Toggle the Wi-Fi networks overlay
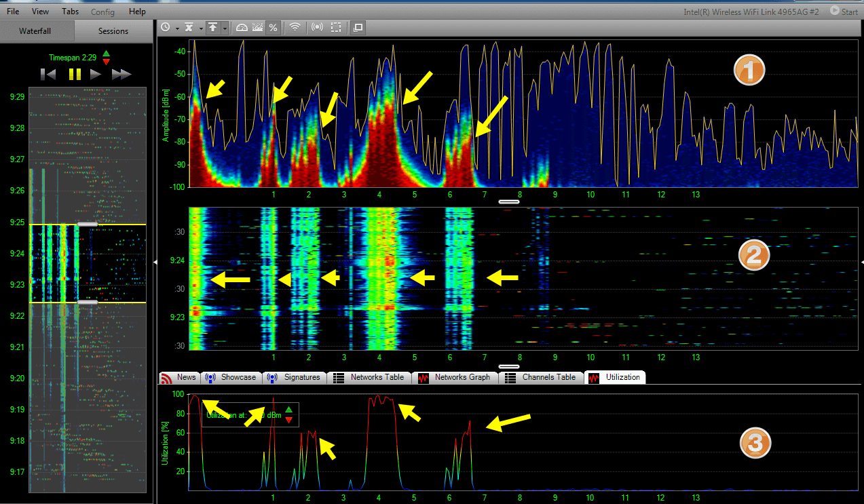The image size is (864, 504). pyautogui.click(x=294, y=27)
